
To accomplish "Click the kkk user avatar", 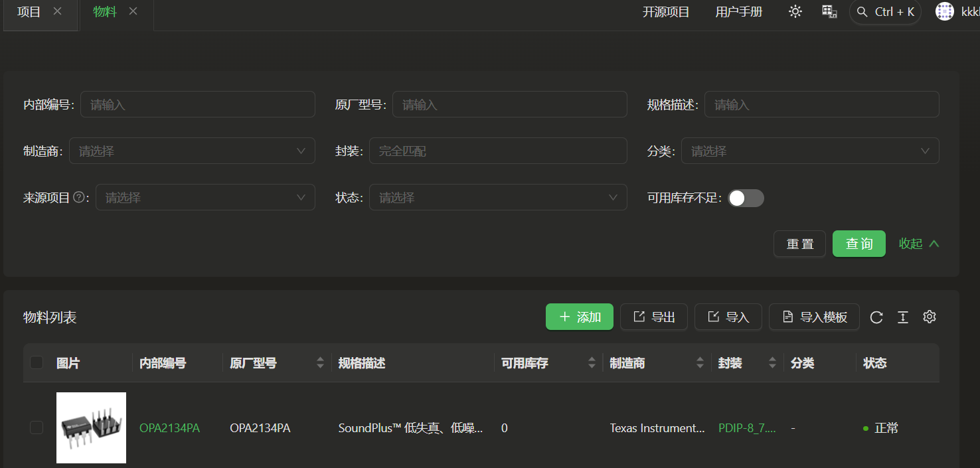I will pos(944,12).
